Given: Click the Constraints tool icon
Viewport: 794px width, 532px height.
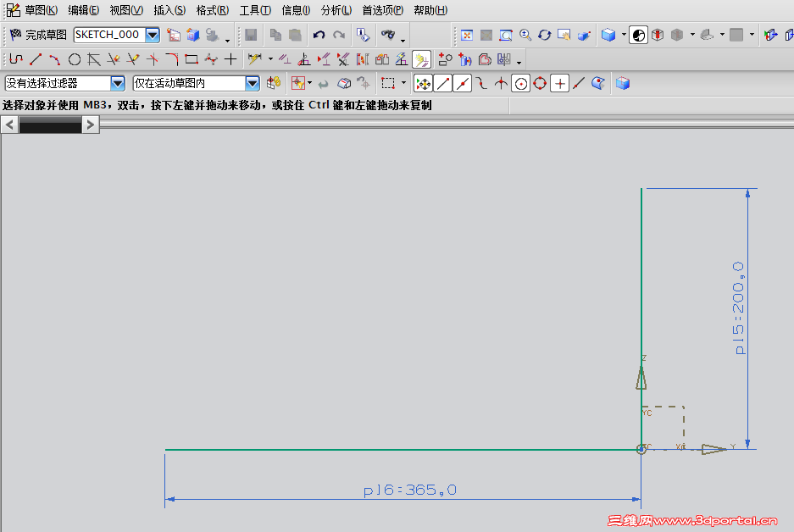Looking at the screenshot, I should pos(285,60).
